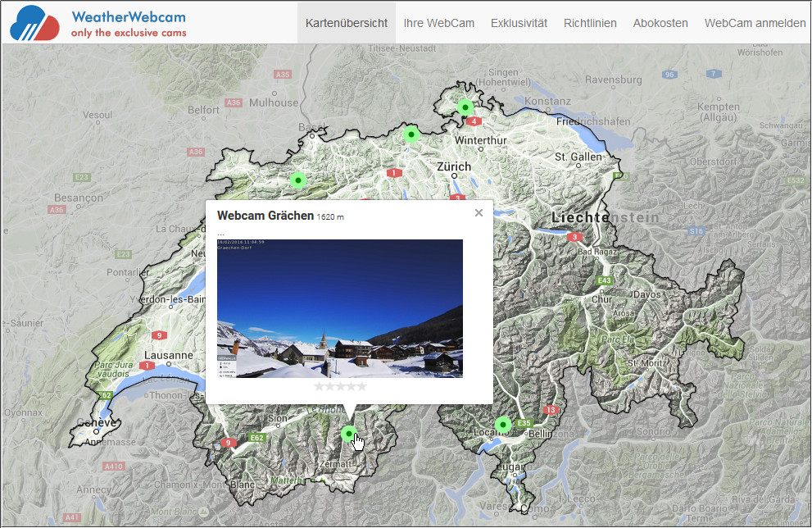Viewport: 812px width, 528px height.
Task: Open the Richtlinien menu item
Action: click(590, 23)
